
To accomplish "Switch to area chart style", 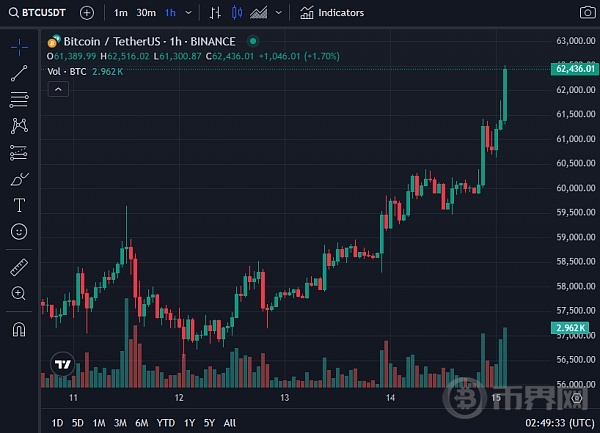I will point(259,13).
